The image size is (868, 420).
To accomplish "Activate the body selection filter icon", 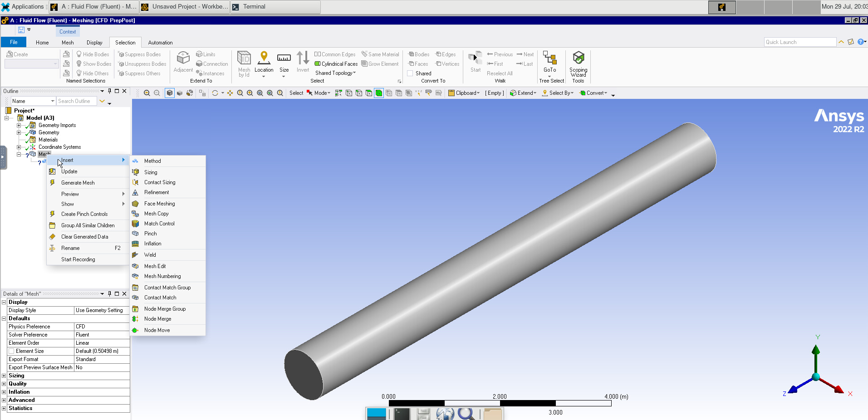I will [x=378, y=93].
